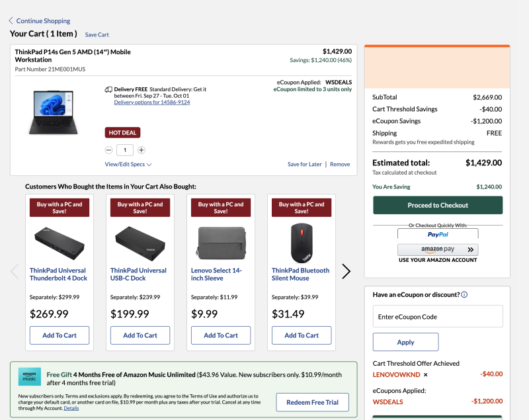The image size is (529, 420).
Task: Click the gray sleeve product image
Action: coord(222,243)
